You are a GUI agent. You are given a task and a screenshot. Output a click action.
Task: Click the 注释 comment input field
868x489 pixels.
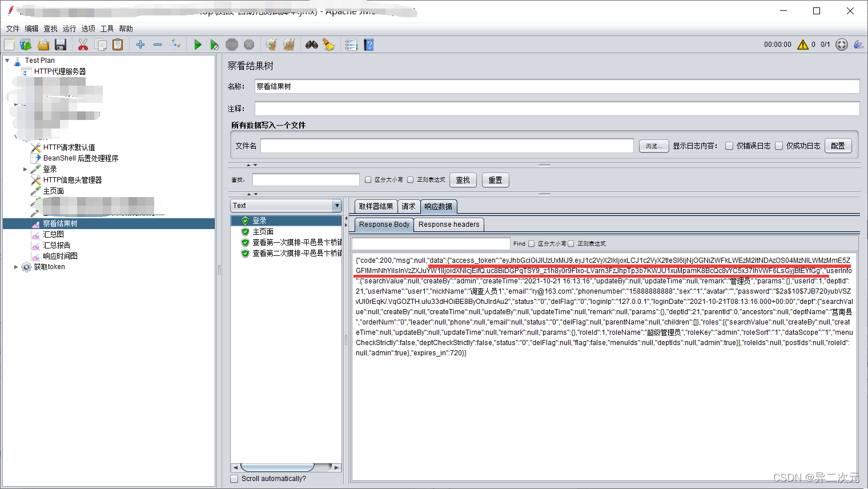(557, 109)
